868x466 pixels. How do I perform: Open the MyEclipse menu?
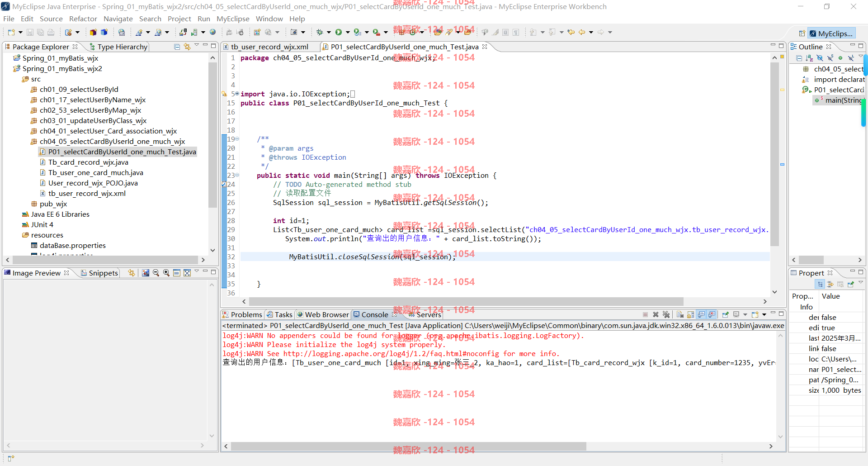[x=233, y=19]
